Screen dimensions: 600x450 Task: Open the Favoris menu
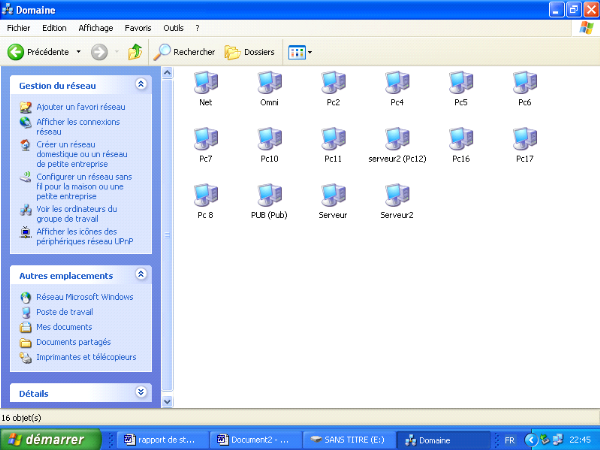tap(139, 28)
